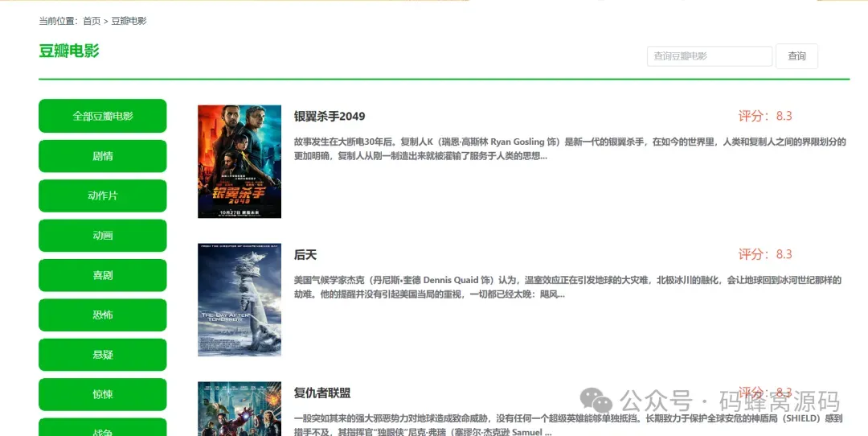Click the 银翼杀手2049 description text

point(570,149)
